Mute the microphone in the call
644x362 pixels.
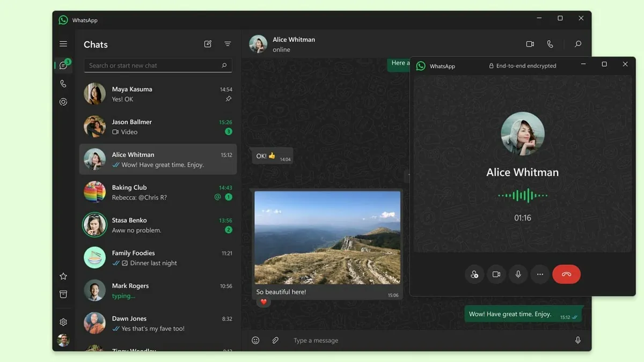[x=518, y=274]
